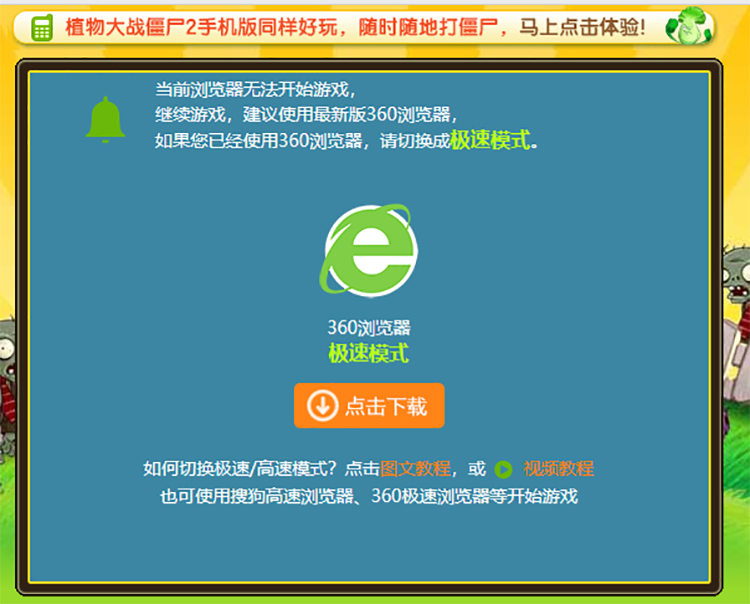
Task: Open the 图文教程 tutorial link
Action: (x=416, y=469)
